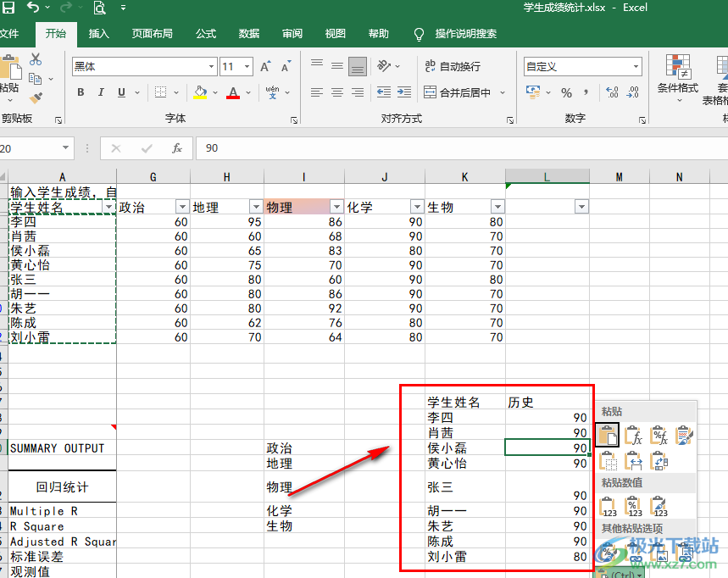Increase font size with the large A icon
The height and width of the screenshot is (578, 728).
click(265, 67)
